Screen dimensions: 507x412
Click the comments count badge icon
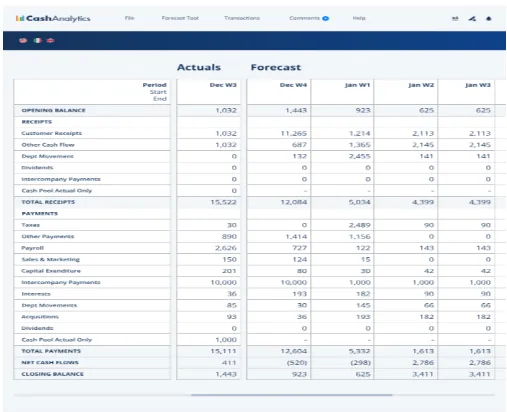click(x=326, y=18)
